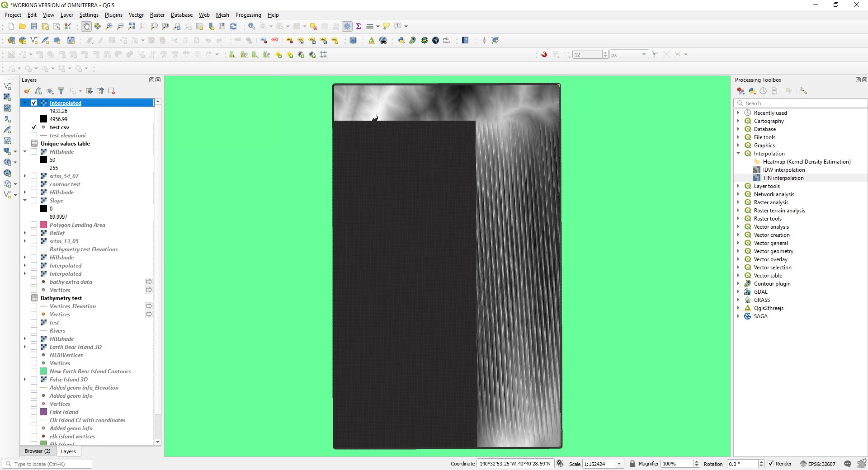This screenshot has width=868, height=470.
Task: Select the Pan Map hand tool
Action: tap(86, 26)
